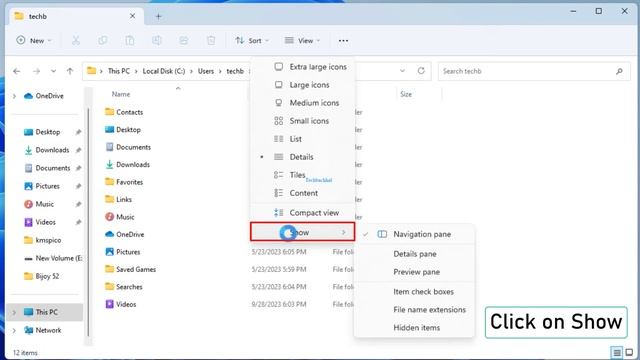Click the Cut toolbar icon
Screen dimensions: 640x360
click(x=76, y=40)
